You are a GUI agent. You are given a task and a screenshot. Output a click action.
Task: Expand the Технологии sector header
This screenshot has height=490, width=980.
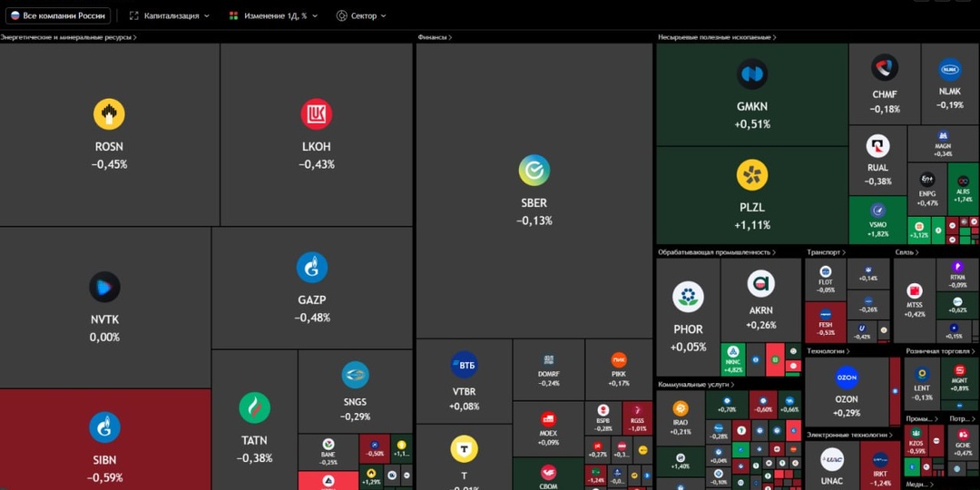[828, 351]
